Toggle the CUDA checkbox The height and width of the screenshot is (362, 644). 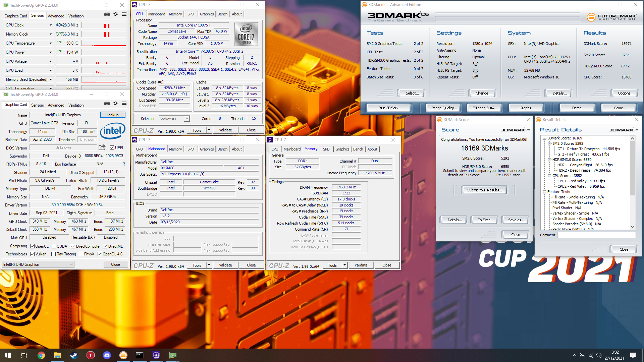[x=54, y=246]
